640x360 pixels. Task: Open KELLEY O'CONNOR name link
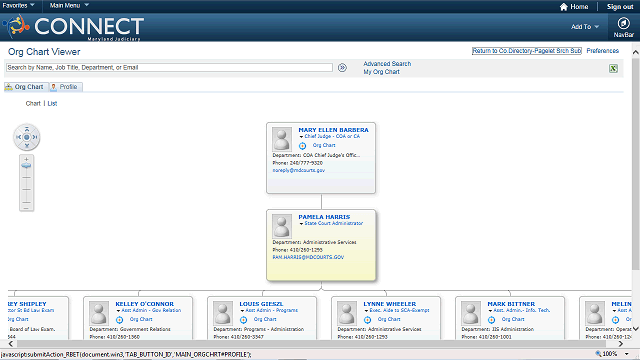[144, 304]
